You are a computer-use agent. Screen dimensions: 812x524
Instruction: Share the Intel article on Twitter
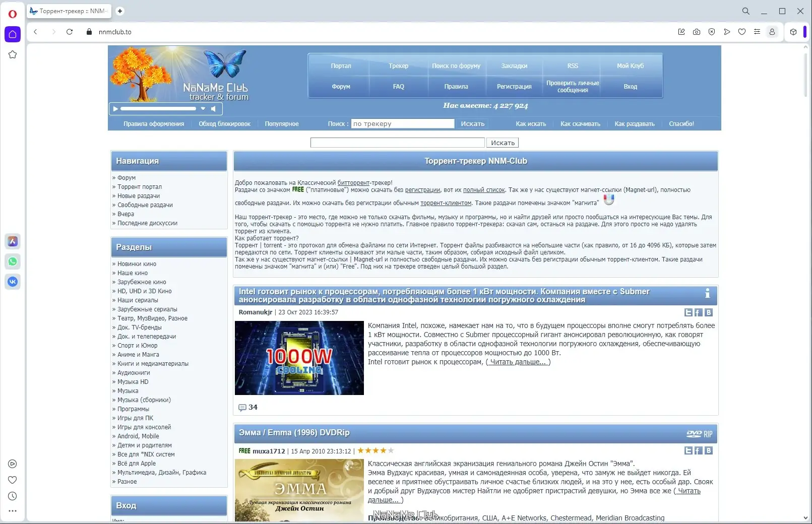[689, 312]
